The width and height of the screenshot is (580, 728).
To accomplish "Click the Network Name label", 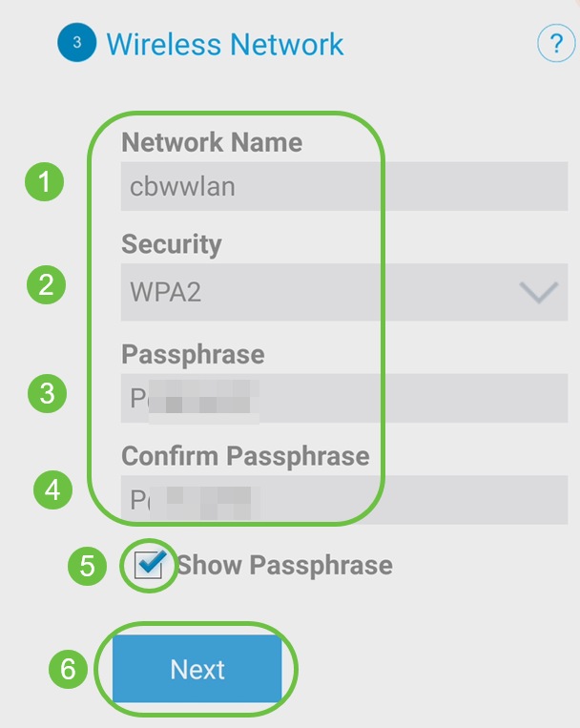I will coord(212,142).
